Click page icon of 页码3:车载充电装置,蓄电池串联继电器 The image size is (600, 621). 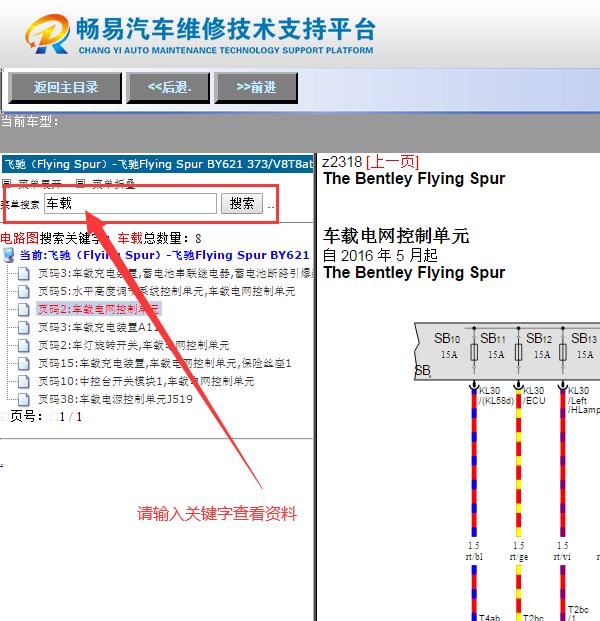coord(24,273)
